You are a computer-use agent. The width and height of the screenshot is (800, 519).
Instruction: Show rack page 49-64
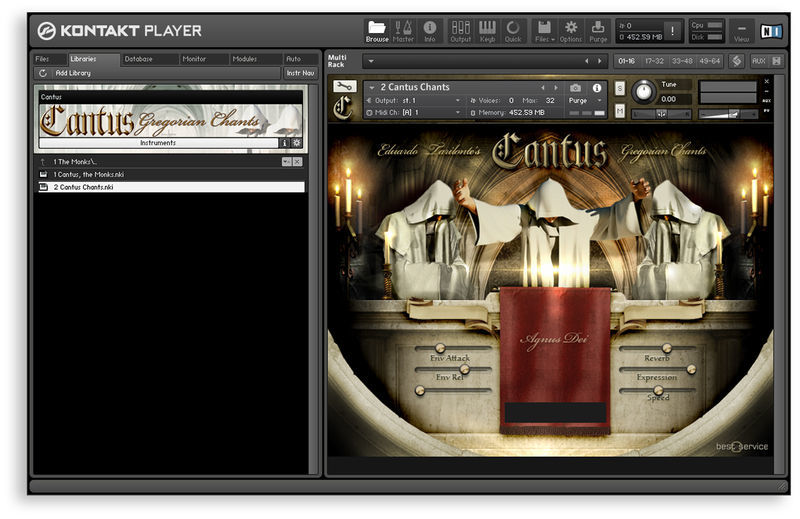pyautogui.click(x=710, y=61)
